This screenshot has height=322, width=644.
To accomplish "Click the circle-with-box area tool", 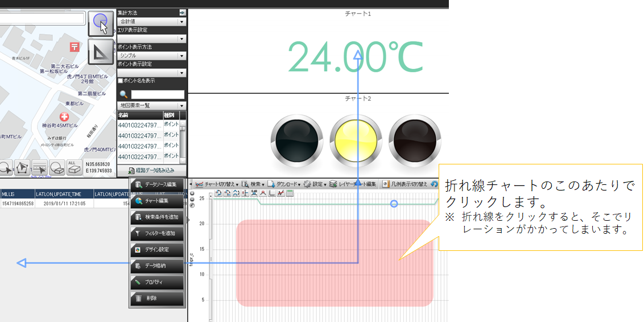I will [57, 168].
